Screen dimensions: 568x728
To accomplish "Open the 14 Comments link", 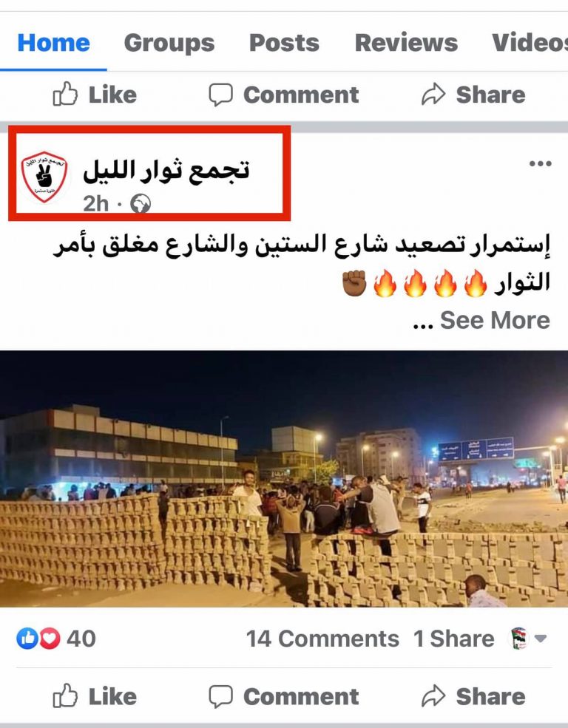I will pos(322,639).
